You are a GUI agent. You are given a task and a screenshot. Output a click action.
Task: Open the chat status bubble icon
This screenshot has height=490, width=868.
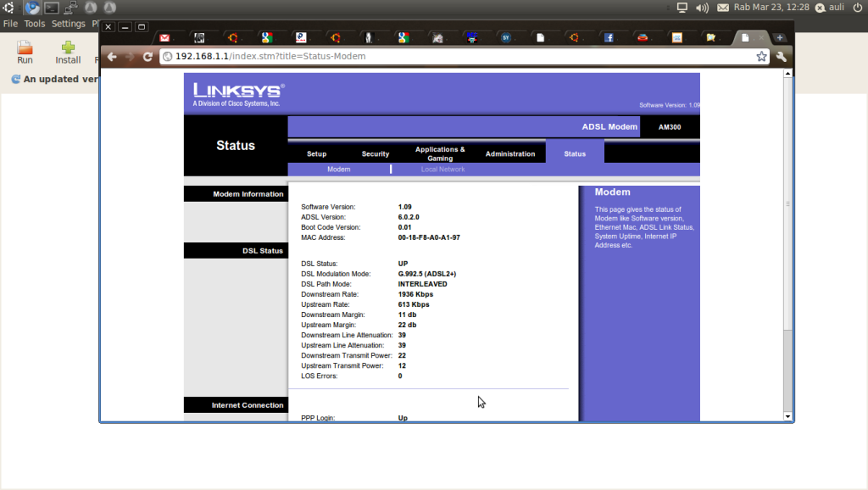[821, 8]
